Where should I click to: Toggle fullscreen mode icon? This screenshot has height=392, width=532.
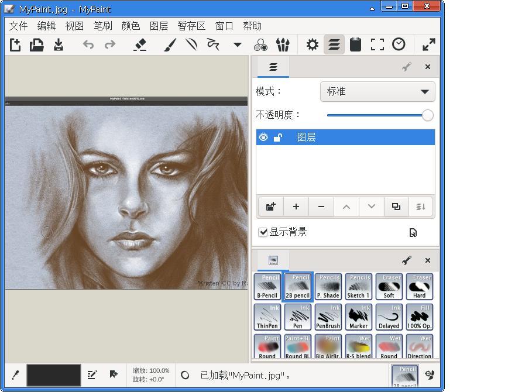pos(429,44)
